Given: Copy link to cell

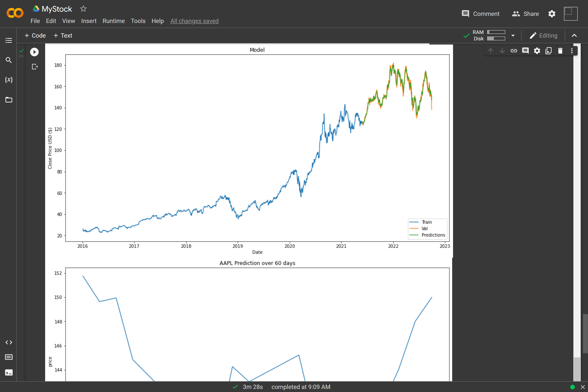Looking at the screenshot, I should click(514, 51).
